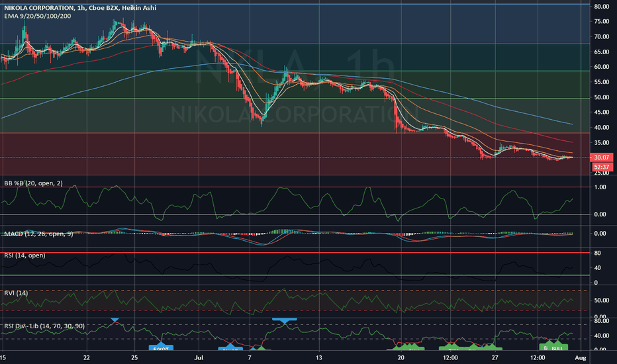
Task: Click the 0.00 level on MACD axis
Action: (x=600, y=234)
